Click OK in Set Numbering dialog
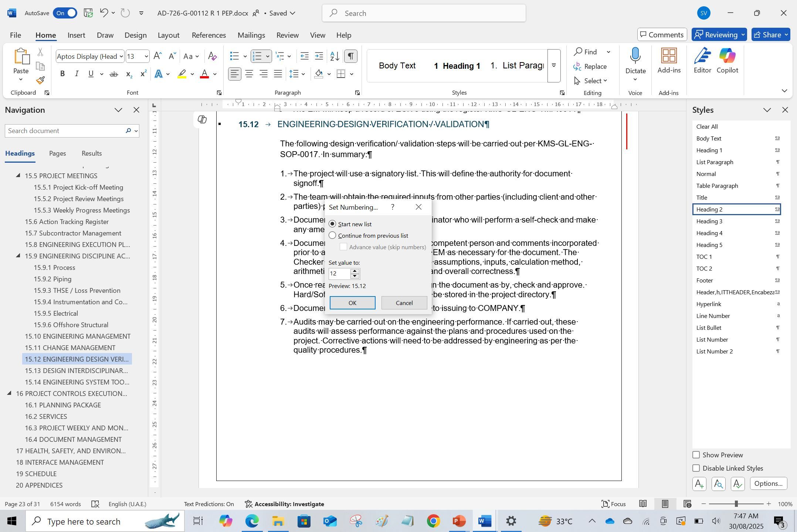The height and width of the screenshot is (532, 797). pos(352,303)
